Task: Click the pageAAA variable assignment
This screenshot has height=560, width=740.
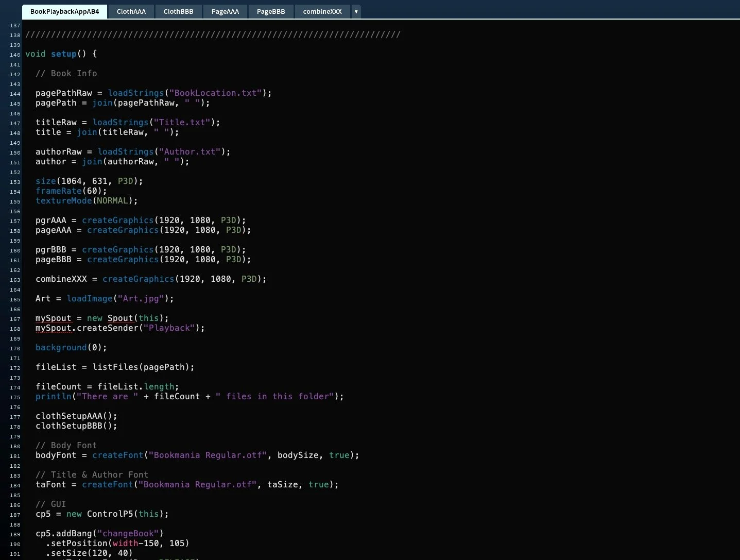Action: pyautogui.click(x=143, y=230)
